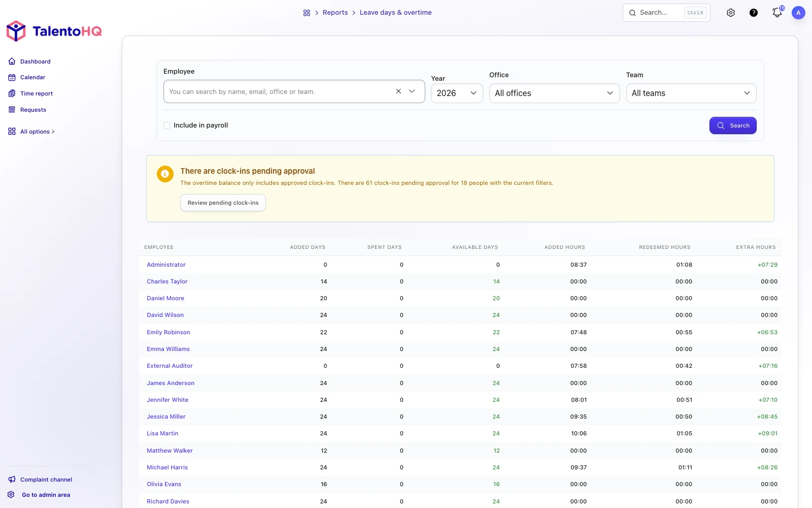Toggle Include in payroll checkbox
Screen dimensions: 812x508
(166, 125)
